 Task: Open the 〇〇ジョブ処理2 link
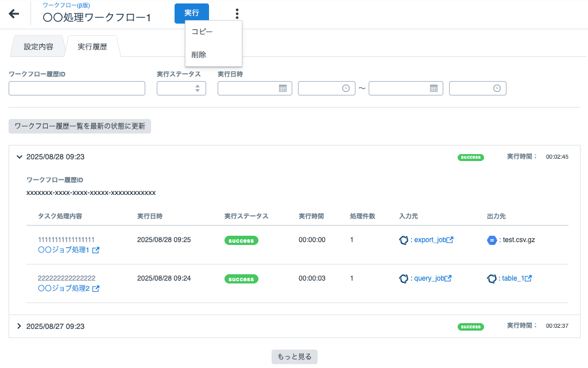(x=64, y=289)
